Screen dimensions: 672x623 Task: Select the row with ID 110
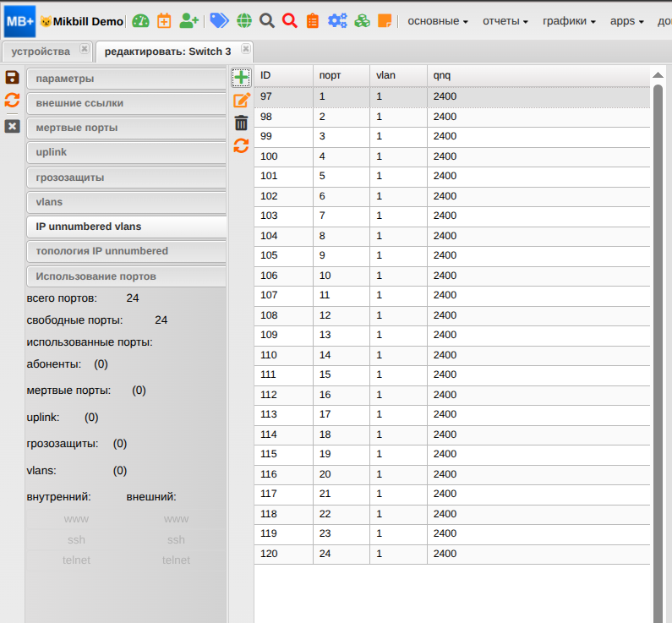(452, 355)
